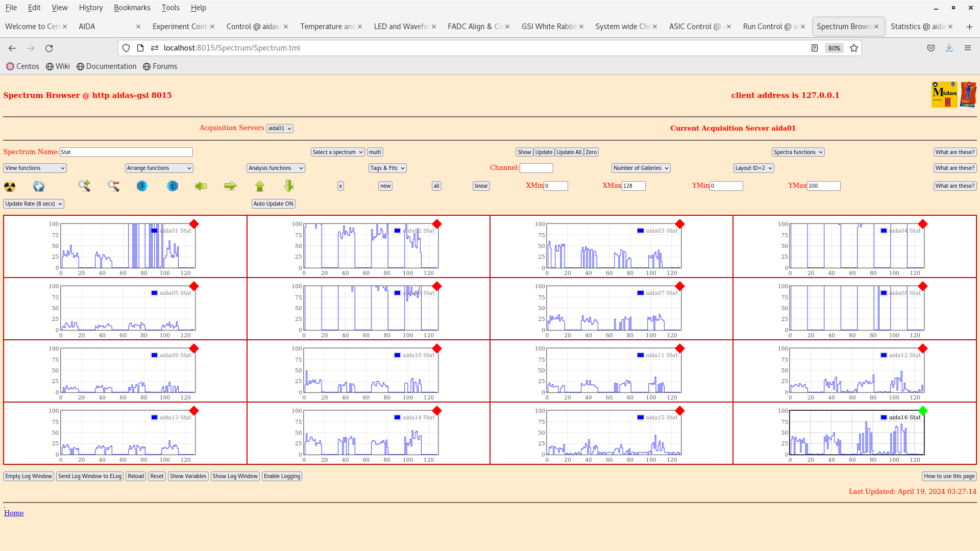Image resolution: width=980 pixels, height=551 pixels.
Task: Click the Empty Log Window button
Action: click(x=29, y=476)
